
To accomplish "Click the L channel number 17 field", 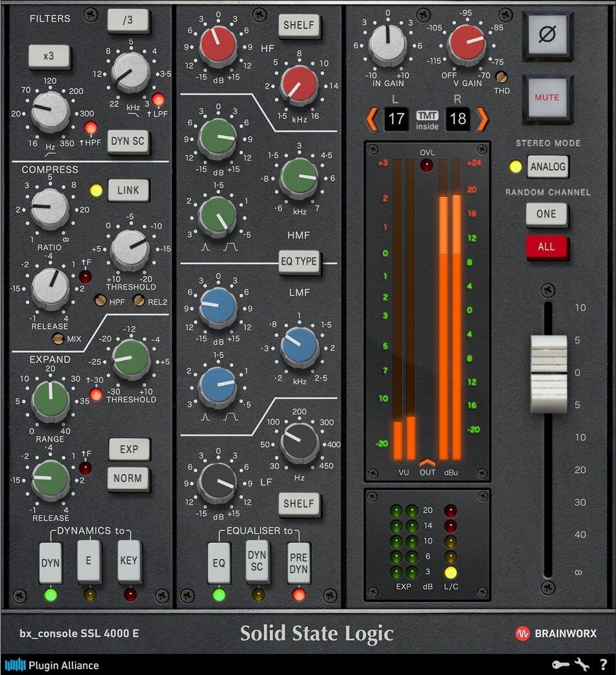I will (x=396, y=119).
